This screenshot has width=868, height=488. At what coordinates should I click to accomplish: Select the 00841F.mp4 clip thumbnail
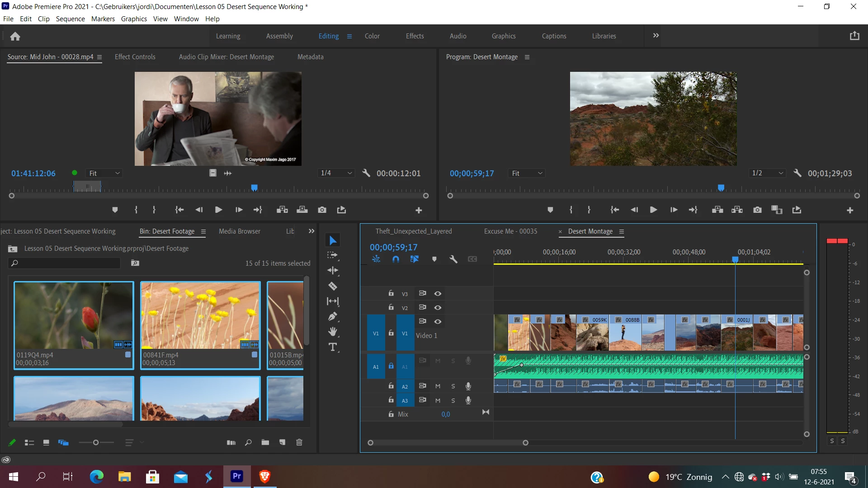[x=200, y=315]
